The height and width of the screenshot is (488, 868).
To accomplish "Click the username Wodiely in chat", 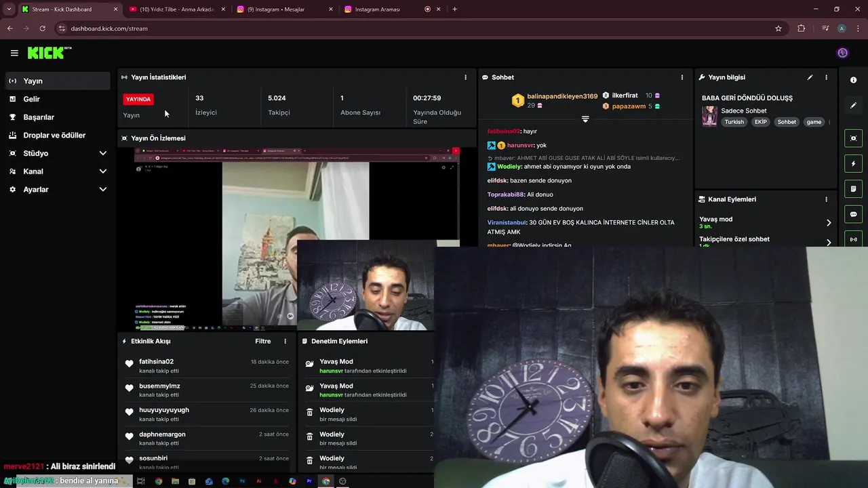I will [x=509, y=167].
